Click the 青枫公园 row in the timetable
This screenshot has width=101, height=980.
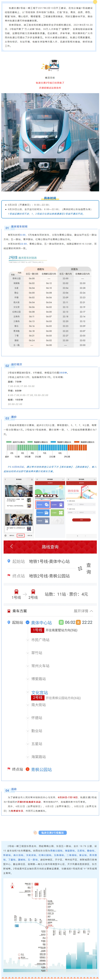pos(50,278)
